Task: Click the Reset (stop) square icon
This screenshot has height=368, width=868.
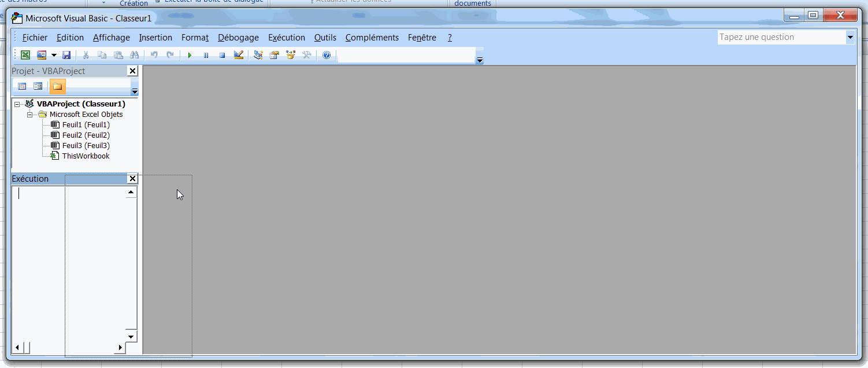Action: click(222, 56)
